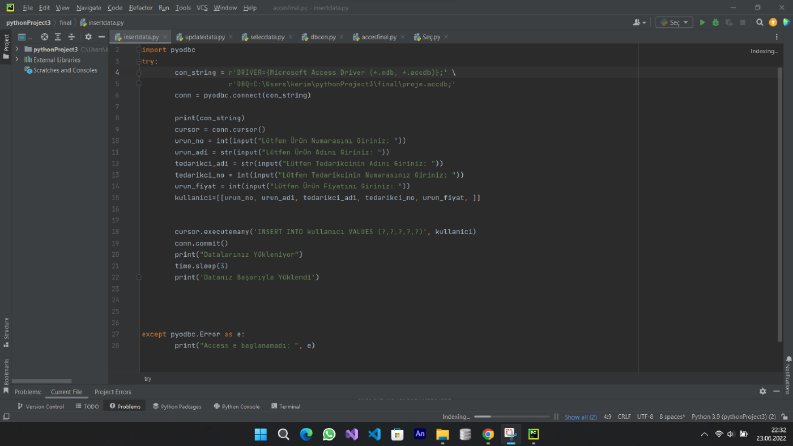Pause the indexing progress
This screenshot has width=793, height=446.
(556, 417)
